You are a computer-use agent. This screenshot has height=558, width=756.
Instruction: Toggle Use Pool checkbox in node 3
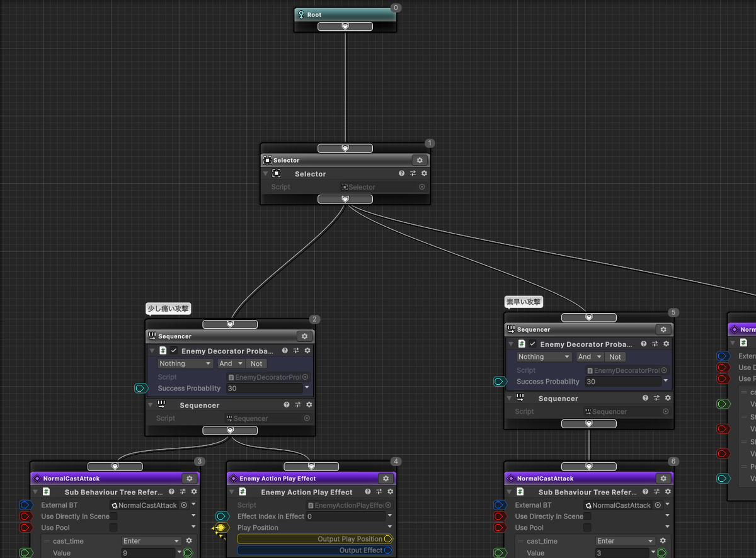tap(113, 528)
